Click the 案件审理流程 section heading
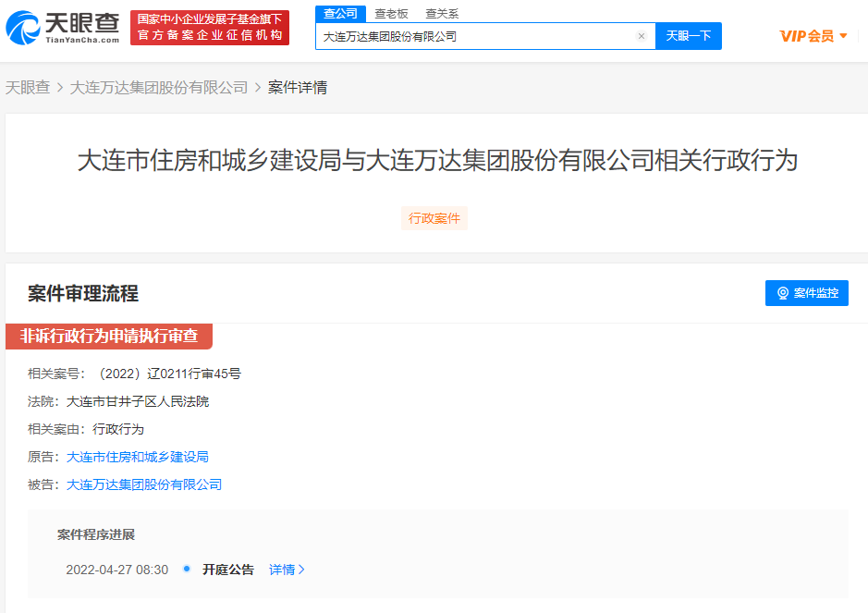This screenshot has width=868, height=613. (83, 293)
